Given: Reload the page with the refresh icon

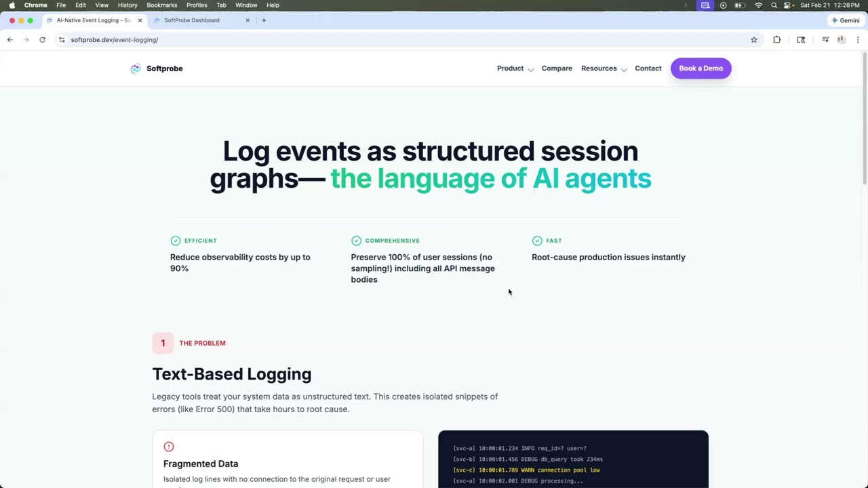Looking at the screenshot, I should pyautogui.click(x=42, y=40).
